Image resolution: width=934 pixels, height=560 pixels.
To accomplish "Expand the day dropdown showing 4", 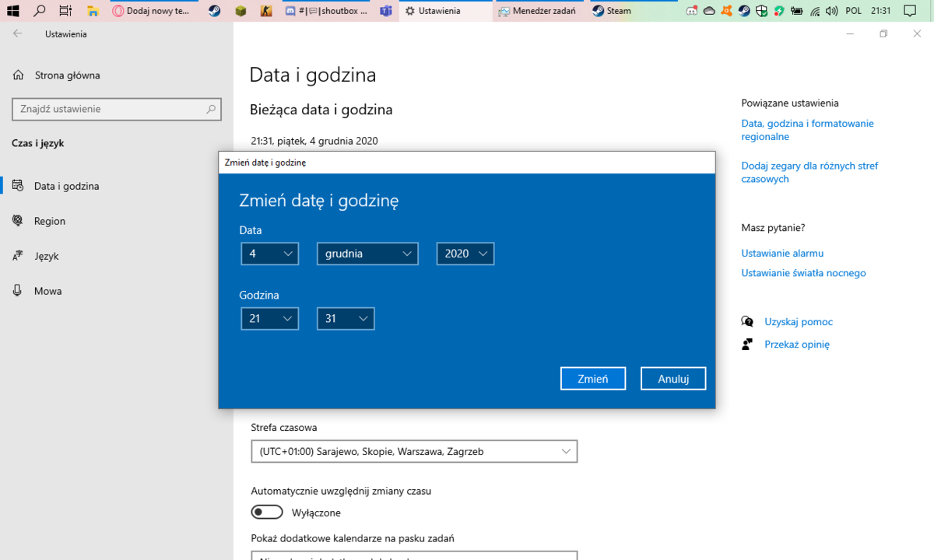I will tap(270, 254).
